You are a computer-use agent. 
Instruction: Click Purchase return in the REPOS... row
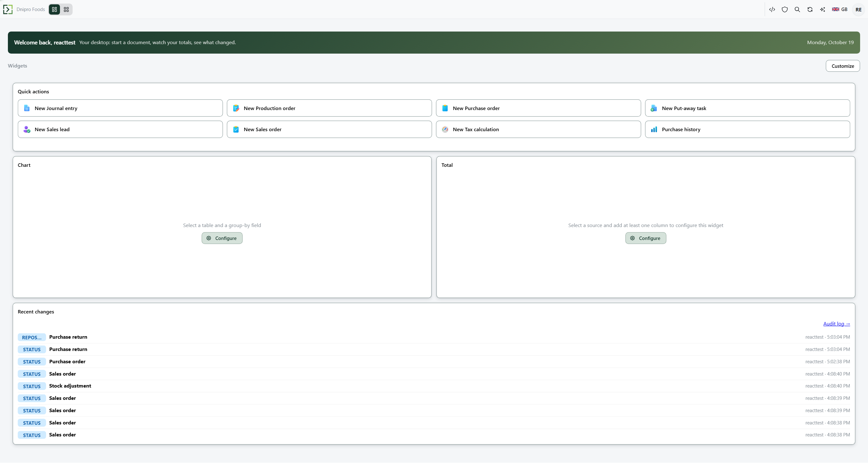coord(68,337)
